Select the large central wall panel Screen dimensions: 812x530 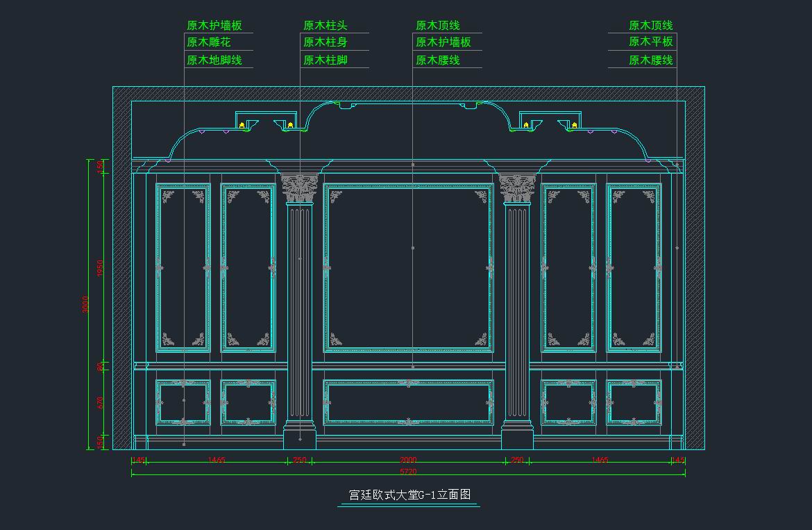tap(409, 268)
